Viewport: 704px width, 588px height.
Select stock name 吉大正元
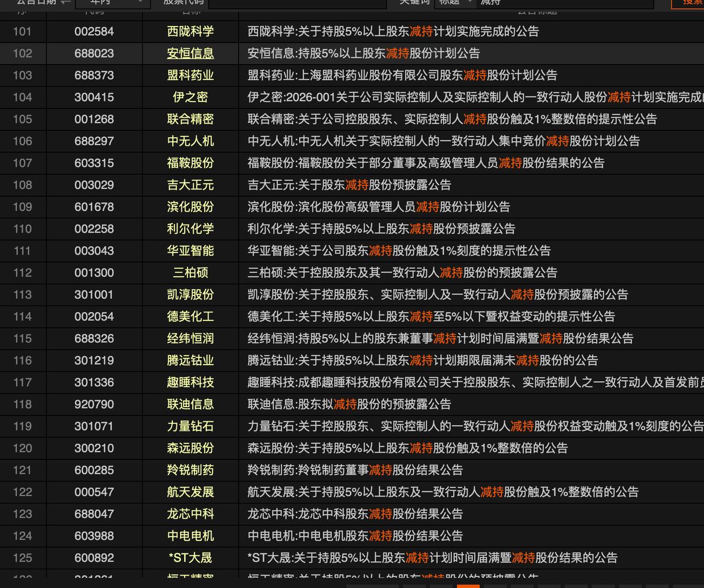190,185
